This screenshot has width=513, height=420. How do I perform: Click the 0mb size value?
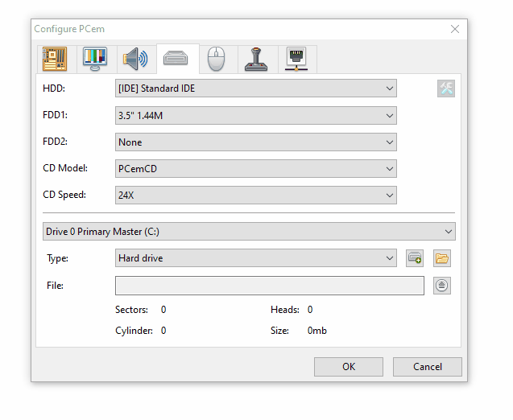pyautogui.click(x=317, y=331)
